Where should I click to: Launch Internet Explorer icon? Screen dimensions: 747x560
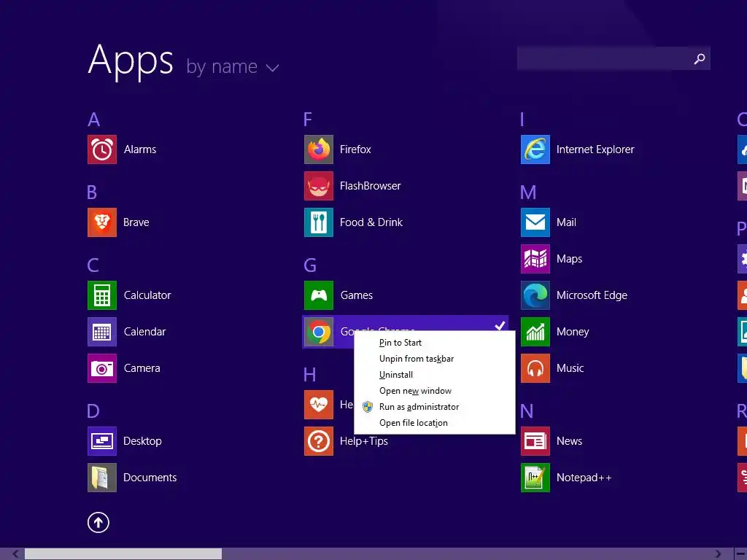[x=535, y=149]
